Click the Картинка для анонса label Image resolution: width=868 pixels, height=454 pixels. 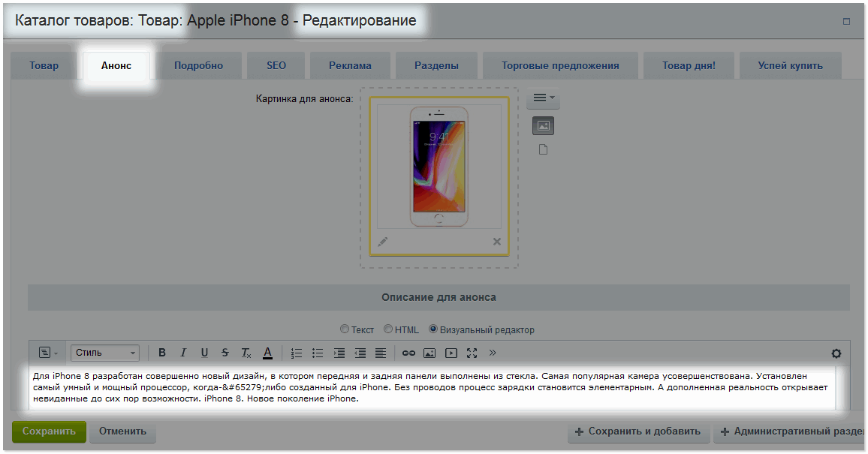(304, 99)
